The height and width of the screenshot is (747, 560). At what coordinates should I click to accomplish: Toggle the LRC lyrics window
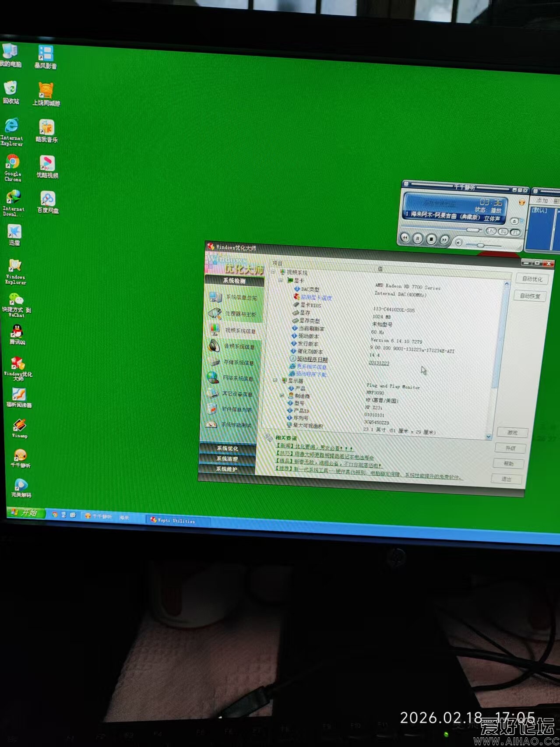[491, 231]
